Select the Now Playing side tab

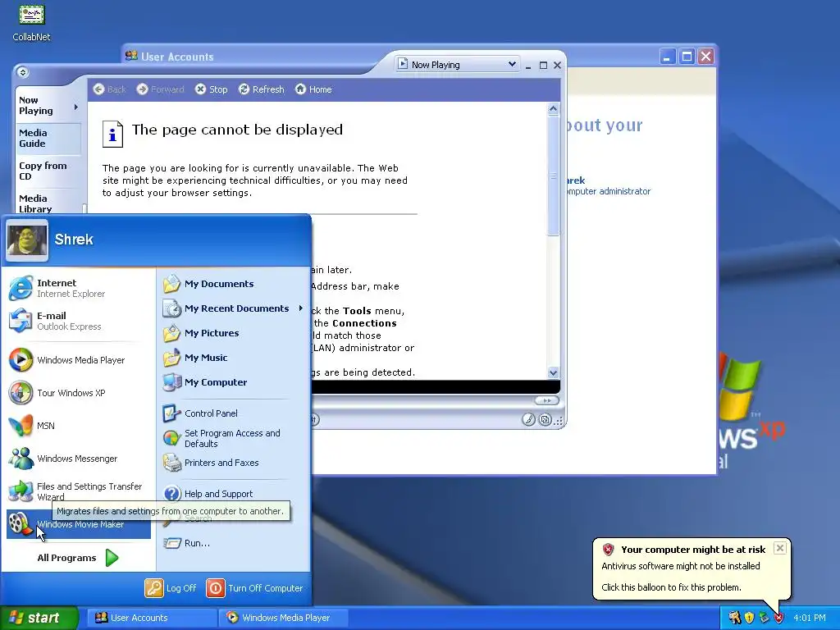pos(48,106)
